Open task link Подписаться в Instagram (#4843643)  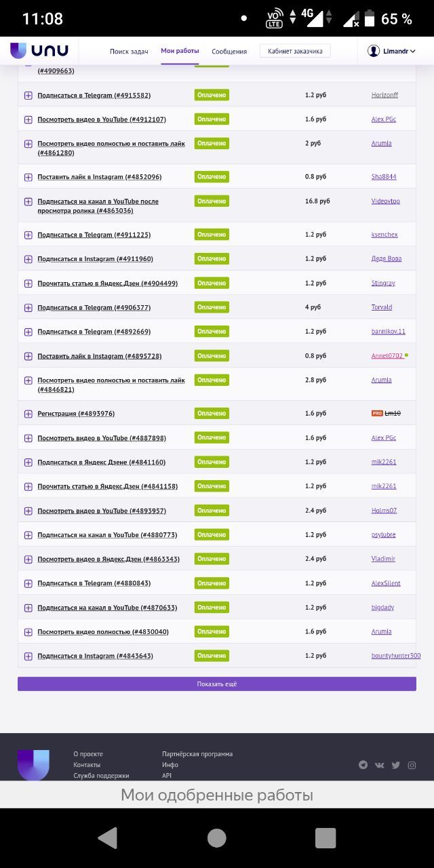point(96,656)
